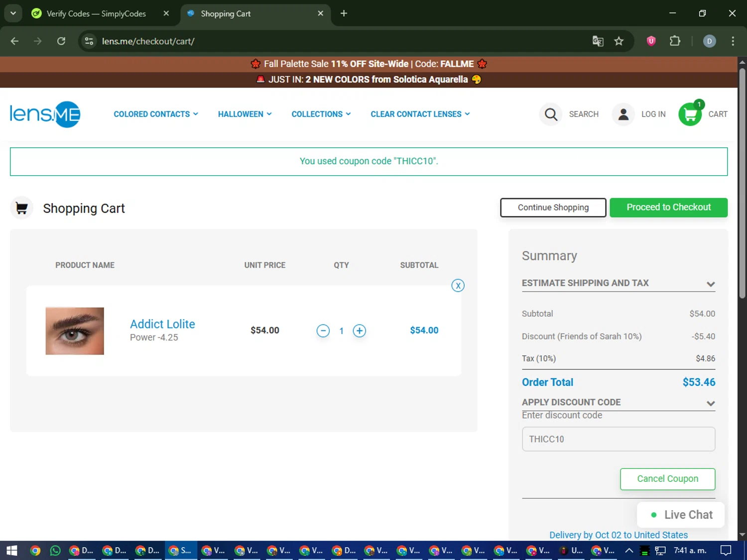The width and height of the screenshot is (747, 560).
Task: Click the taskbar clock showing 7:41 a. m.
Action: [x=690, y=551]
